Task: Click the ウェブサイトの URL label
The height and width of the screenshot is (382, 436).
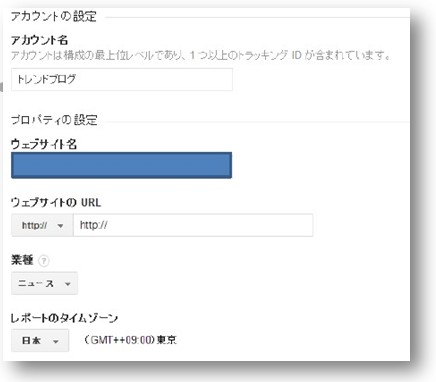Action: (x=56, y=202)
